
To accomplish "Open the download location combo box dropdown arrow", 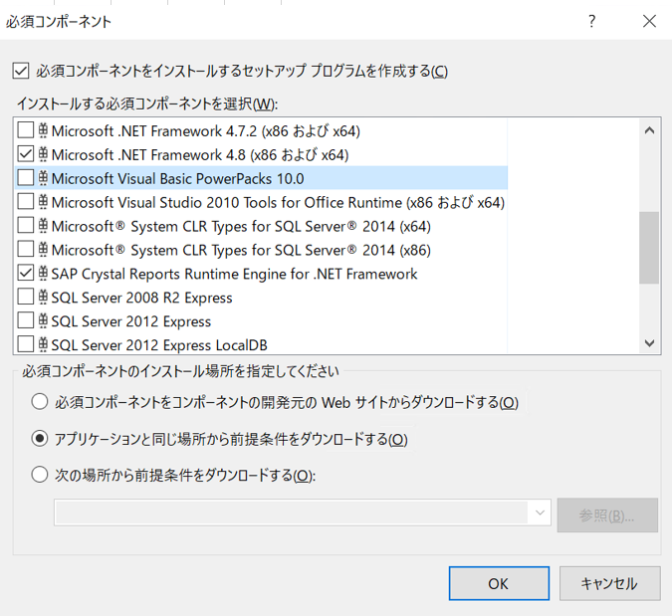I will pos(540,513).
